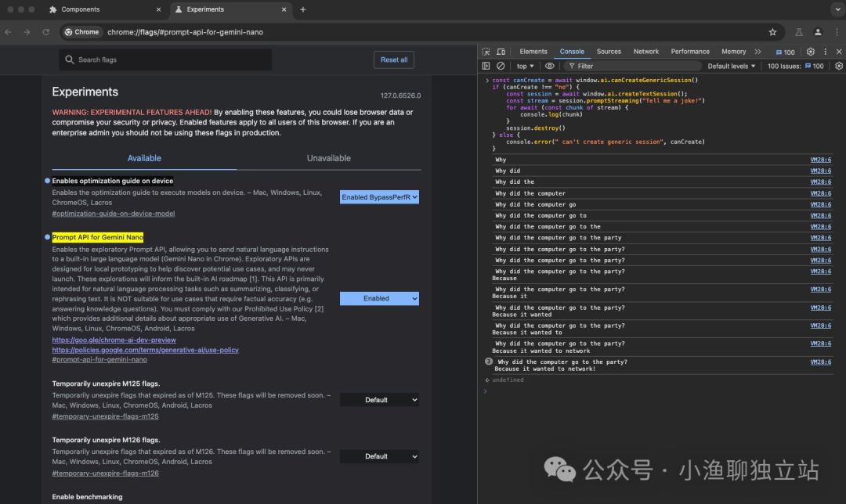
Task: Clear the console with the clear icon
Action: 501,66
